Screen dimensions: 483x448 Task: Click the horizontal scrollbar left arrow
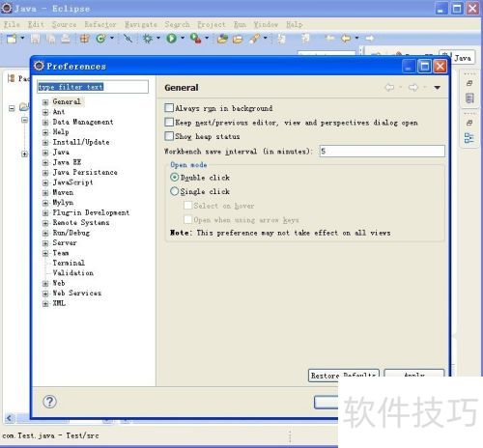[x=9, y=418]
